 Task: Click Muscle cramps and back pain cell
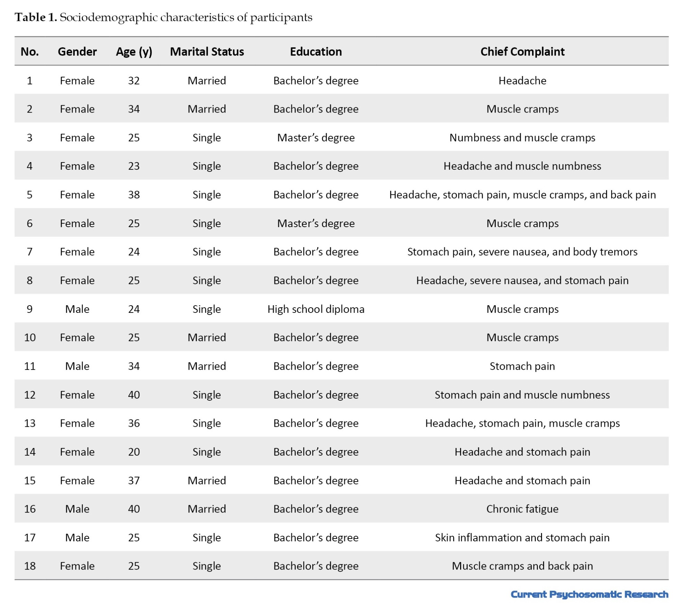pos(522,566)
